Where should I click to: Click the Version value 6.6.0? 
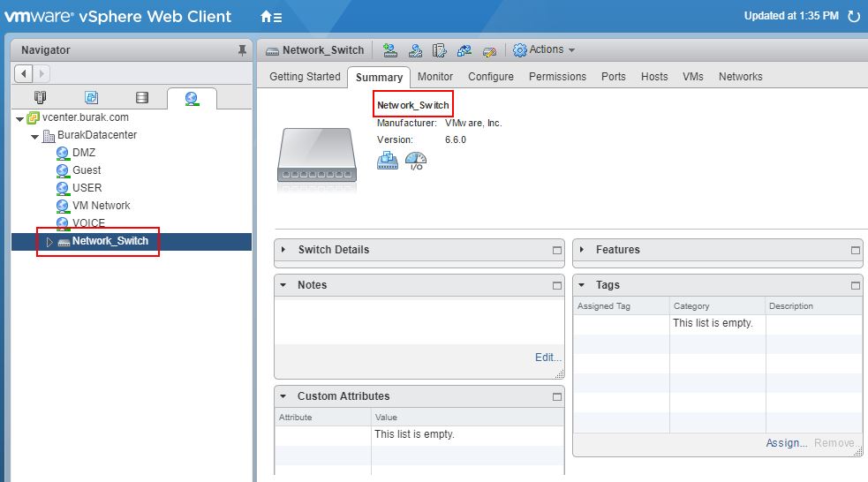(456, 140)
